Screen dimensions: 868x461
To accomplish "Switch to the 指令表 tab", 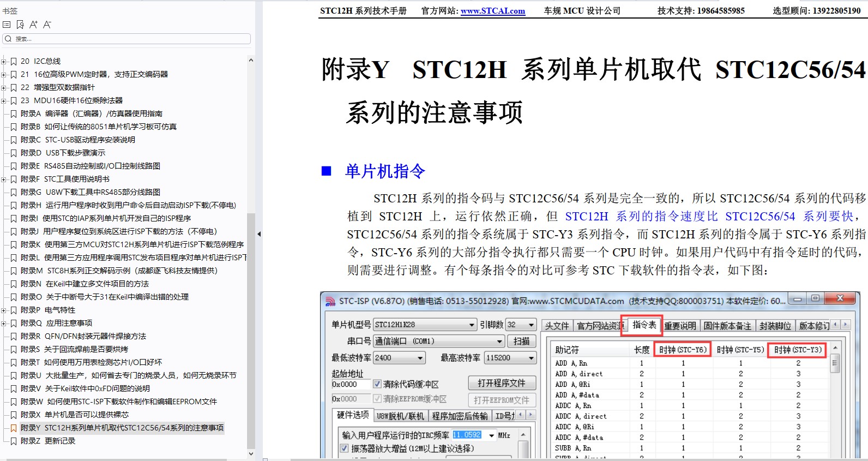I will [644, 325].
